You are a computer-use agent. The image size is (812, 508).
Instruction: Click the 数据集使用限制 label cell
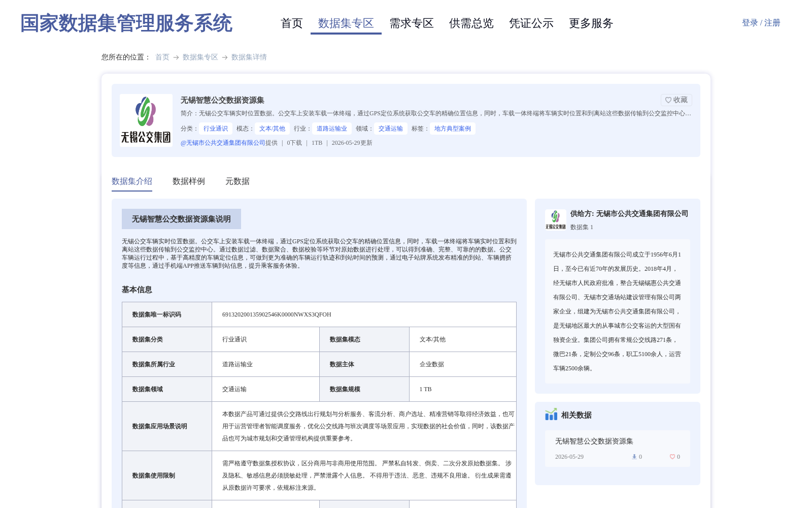point(167,475)
